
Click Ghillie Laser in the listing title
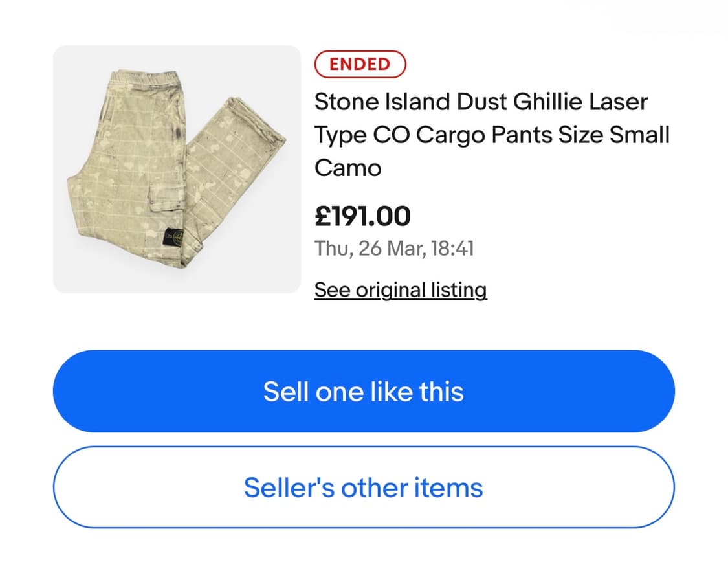click(x=580, y=102)
